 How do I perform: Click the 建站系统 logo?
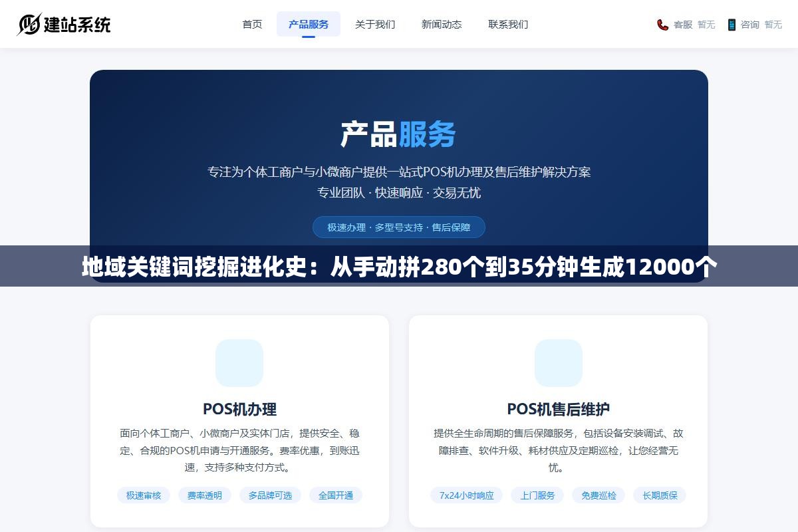[64, 25]
